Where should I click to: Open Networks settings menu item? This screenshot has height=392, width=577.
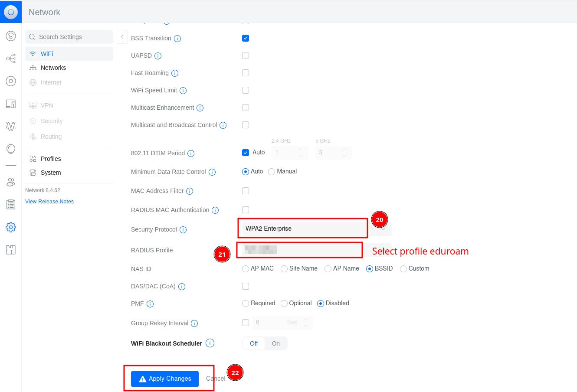point(69,68)
